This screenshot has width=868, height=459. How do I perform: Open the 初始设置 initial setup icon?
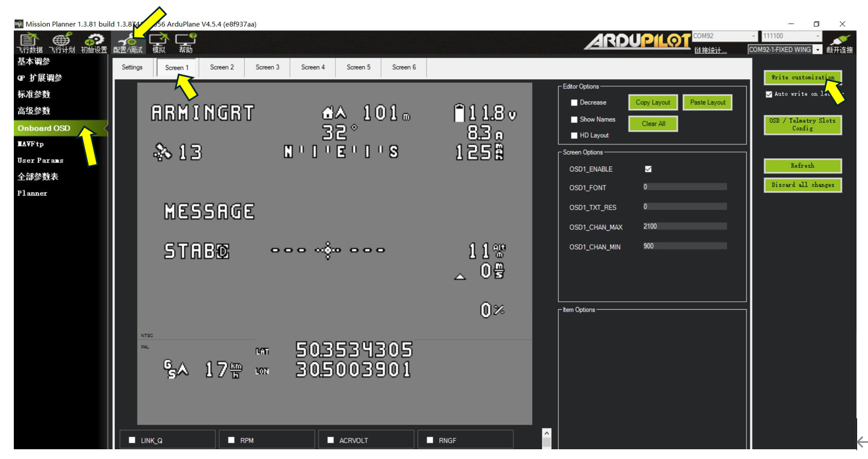pyautogui.click(x=94, y=43)
